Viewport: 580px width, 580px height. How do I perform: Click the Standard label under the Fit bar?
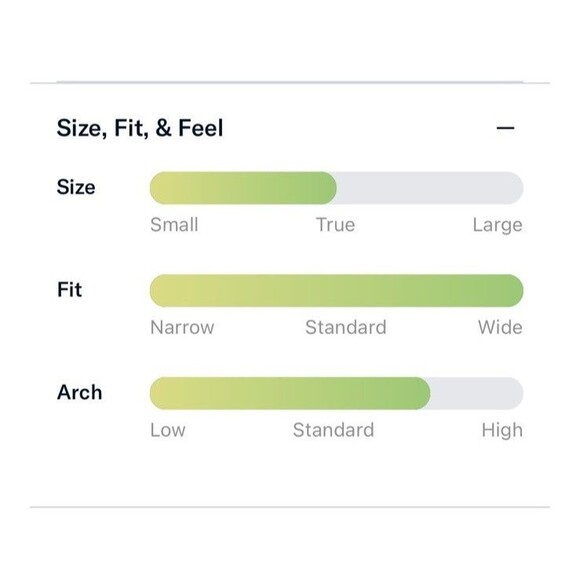pos(346,327)
